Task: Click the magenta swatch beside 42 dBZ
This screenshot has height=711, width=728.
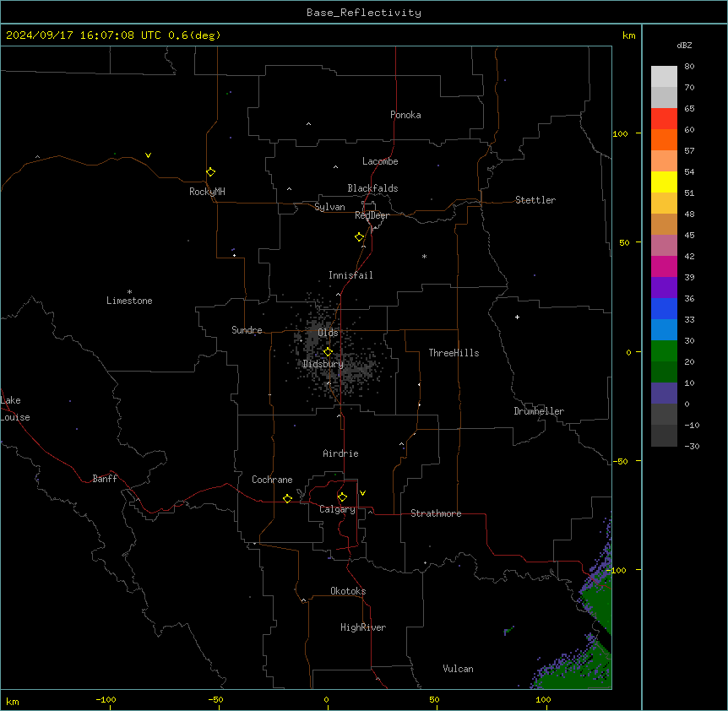Action: [x=664, y=266]
